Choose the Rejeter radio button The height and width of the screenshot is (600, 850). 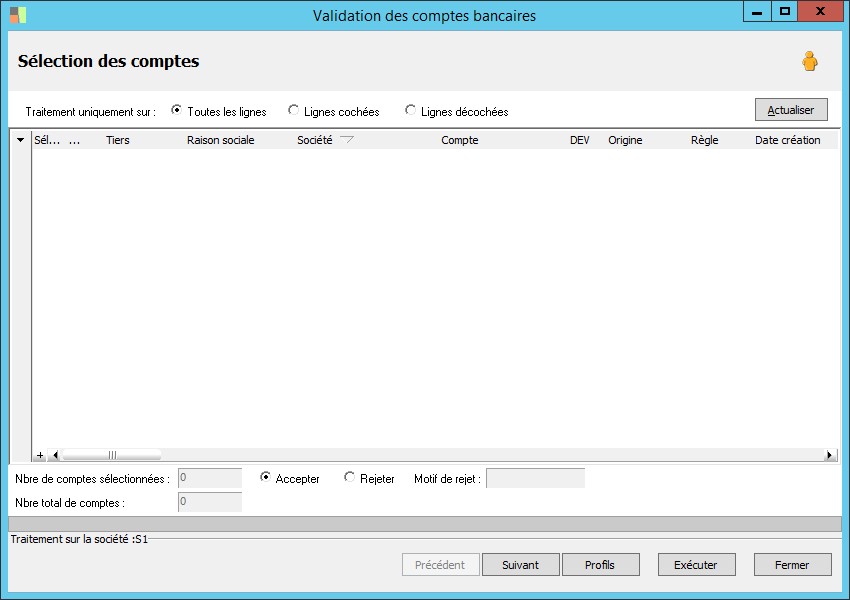350,477
